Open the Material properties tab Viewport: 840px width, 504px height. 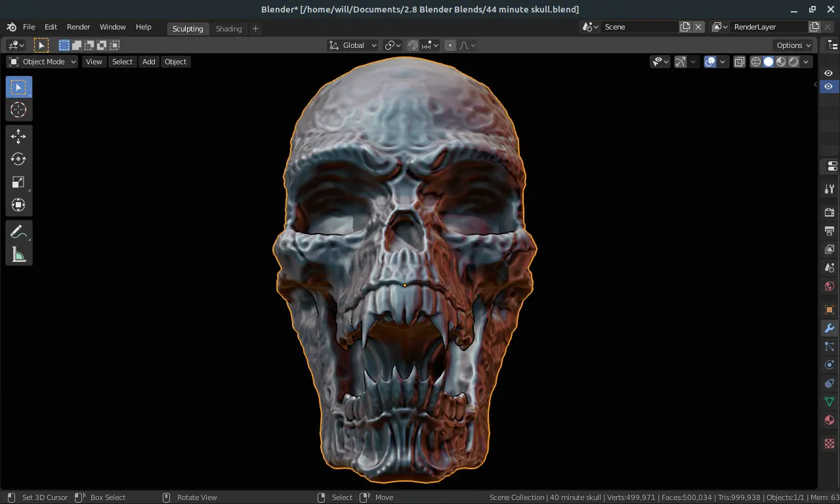(x=829, y=420)
